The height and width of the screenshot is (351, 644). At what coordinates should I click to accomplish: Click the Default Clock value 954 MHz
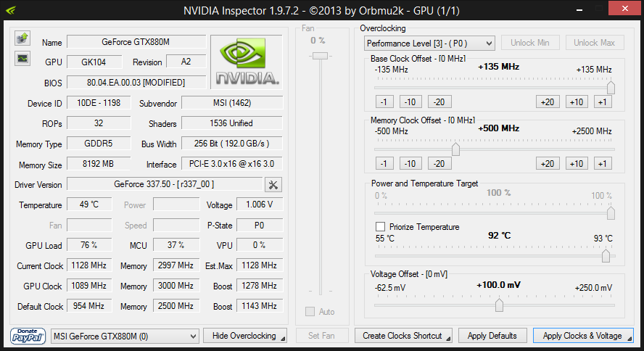pyautogui.click(x=89, y=306)
